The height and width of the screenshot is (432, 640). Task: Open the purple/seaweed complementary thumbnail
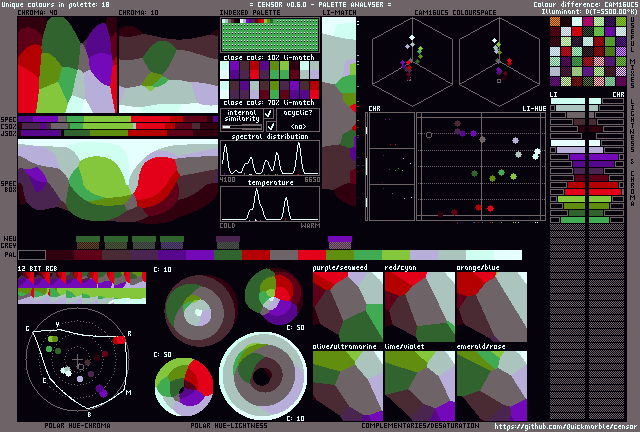(348, 307)
